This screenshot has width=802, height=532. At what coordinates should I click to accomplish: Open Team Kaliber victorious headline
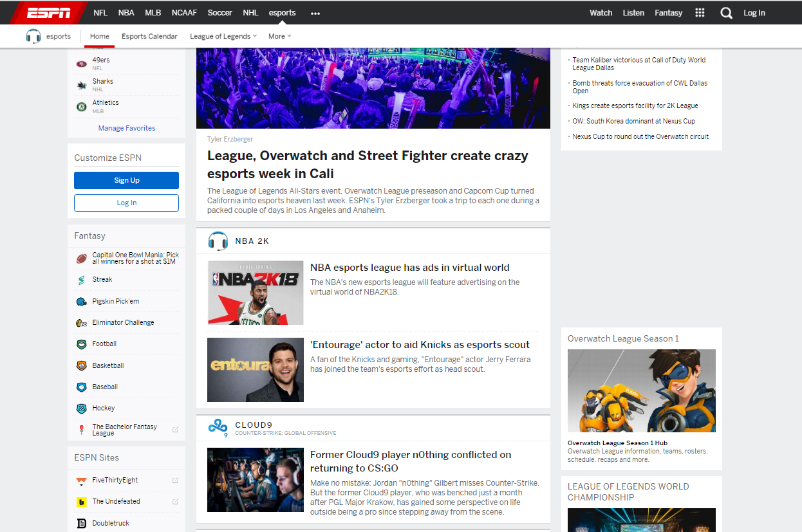(639, 64)
